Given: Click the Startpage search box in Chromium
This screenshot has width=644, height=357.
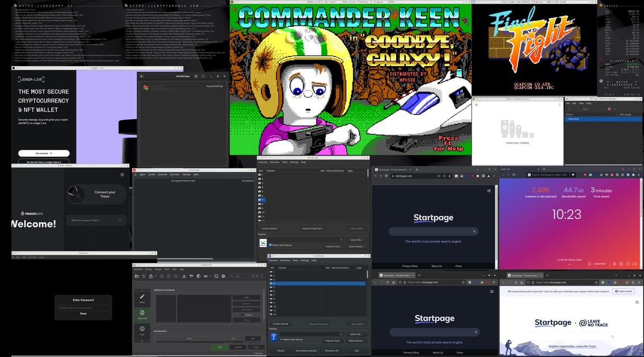Looking at the screenshot, I should (433, 231).
